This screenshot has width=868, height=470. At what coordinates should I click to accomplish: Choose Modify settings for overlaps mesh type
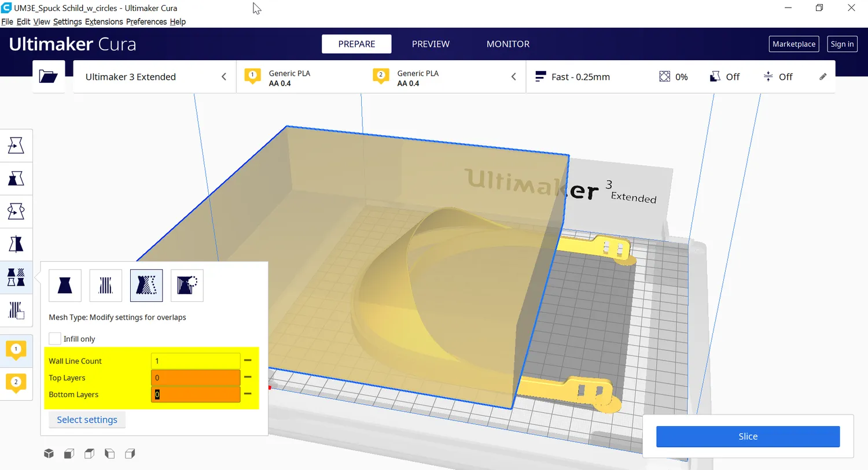[x=146, y=286]
